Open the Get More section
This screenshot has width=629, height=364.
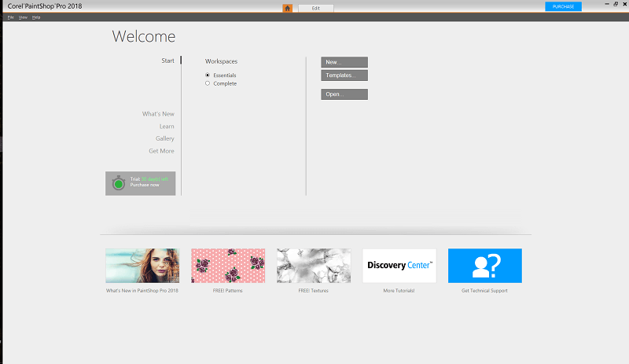[x=161, y=151]
